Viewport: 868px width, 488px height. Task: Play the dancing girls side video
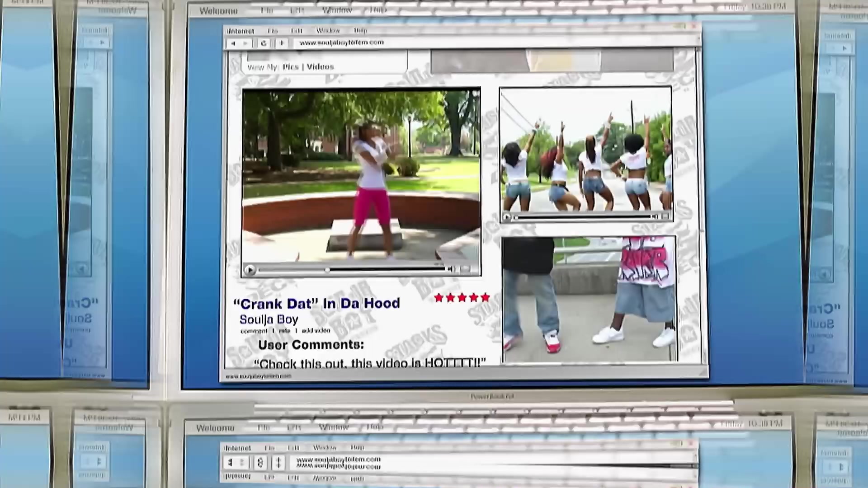tap(507, 217)
